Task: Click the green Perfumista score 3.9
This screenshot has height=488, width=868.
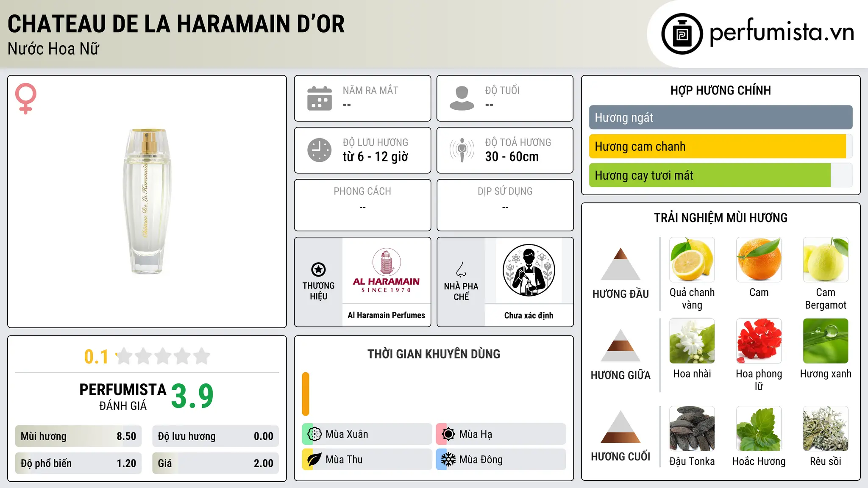Action: (192, 396)
